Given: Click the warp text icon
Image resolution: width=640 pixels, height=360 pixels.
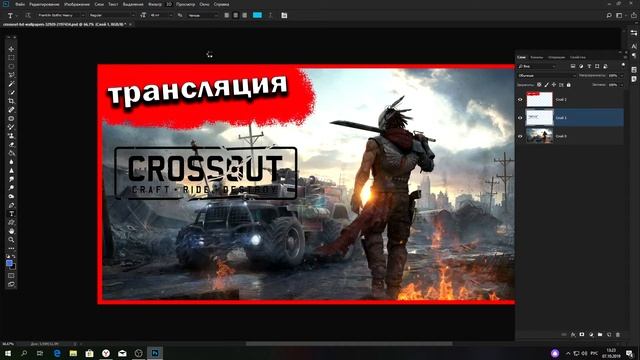Looking at the screenshot, I should click(270, 15).
